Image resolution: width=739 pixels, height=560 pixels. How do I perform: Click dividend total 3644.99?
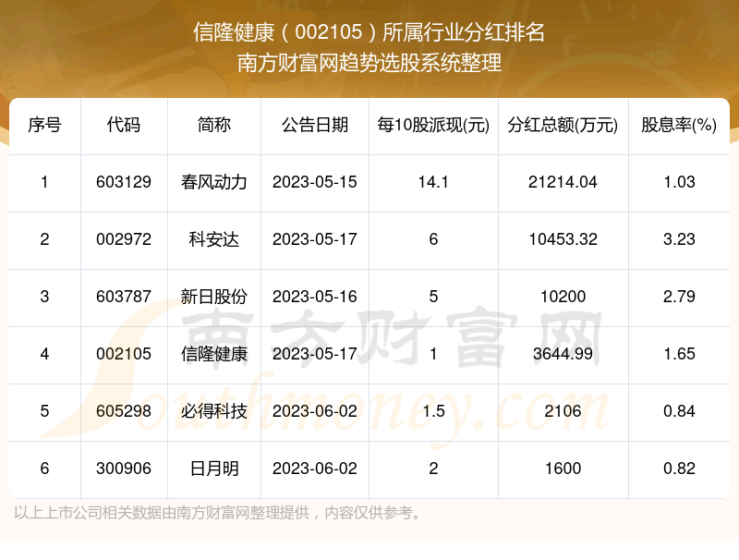coord(563,354)
